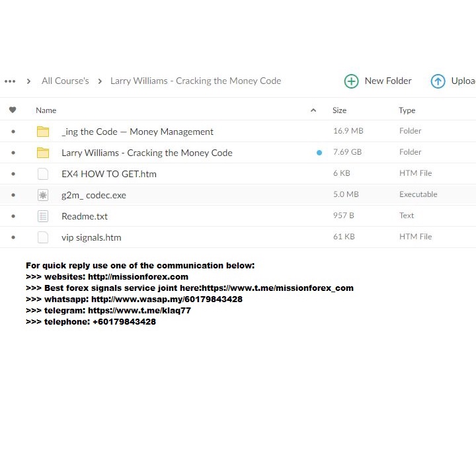Toggle favorite dot for g2m_ codec.exe row
The width and height of the screenshot is (476, 476).
tap(13, 195)
